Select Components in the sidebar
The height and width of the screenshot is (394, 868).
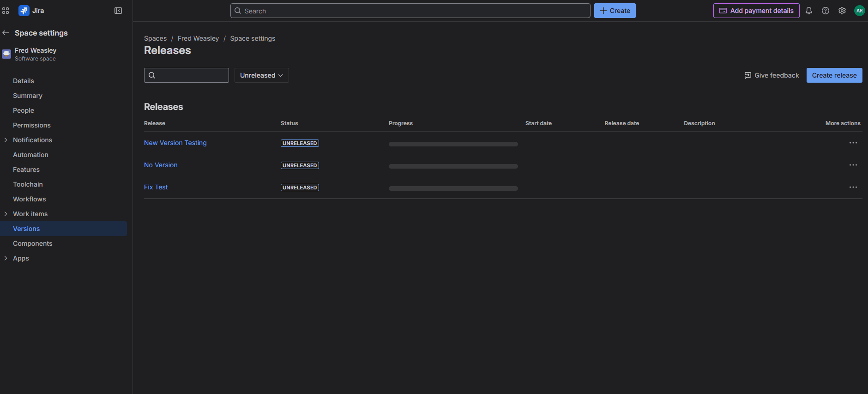click(32, 243)
